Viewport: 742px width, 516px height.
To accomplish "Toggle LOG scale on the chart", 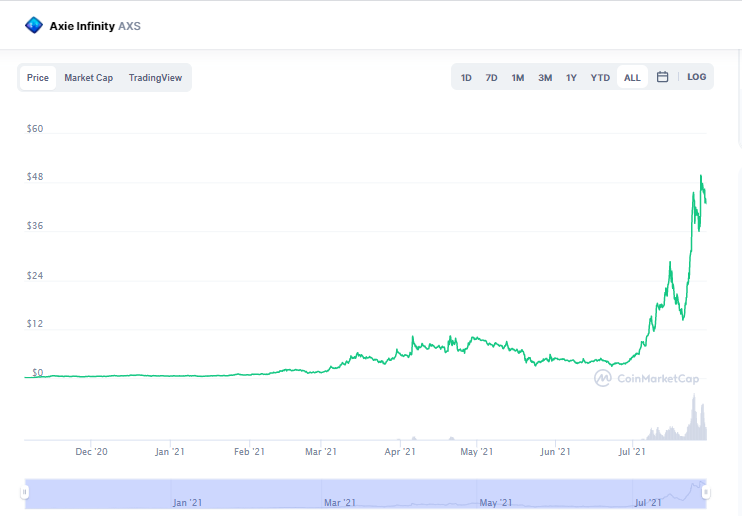I will [697, 77].
